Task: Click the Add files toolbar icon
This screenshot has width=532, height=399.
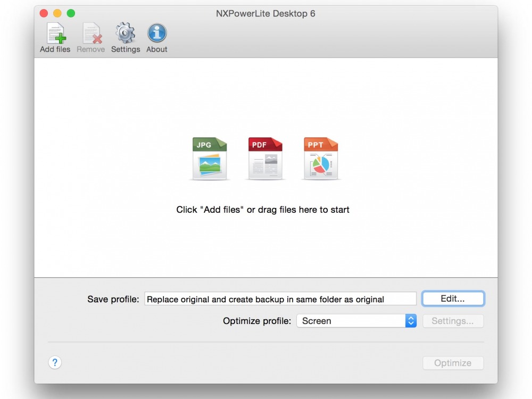Action: pyautogui.click(x=55, y=34)
